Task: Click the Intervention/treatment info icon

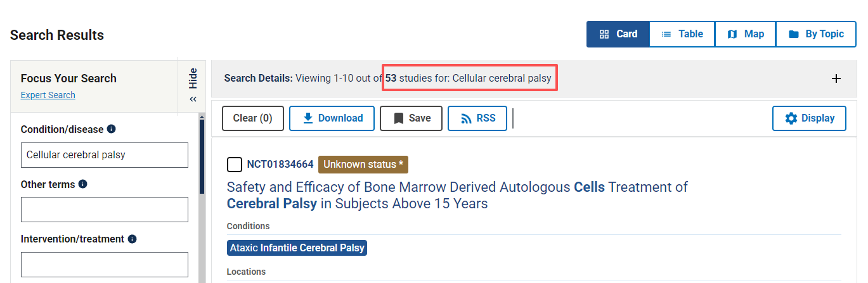Action: 133,239
